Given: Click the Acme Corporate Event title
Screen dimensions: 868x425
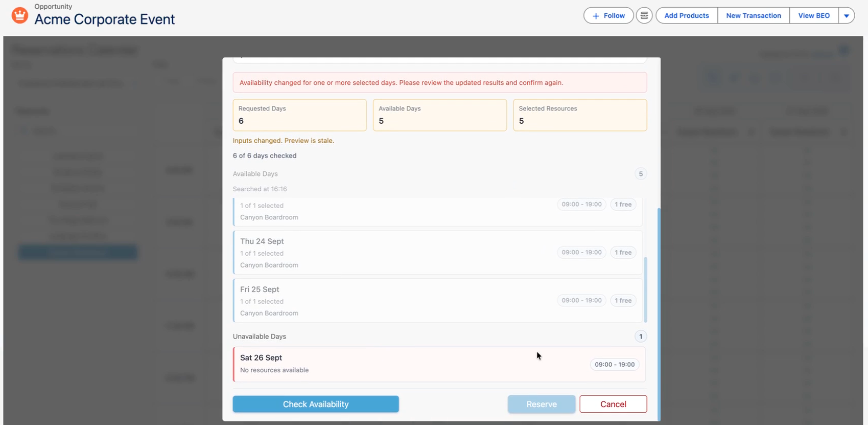Looking at the screenshot, I should [105, 19].
